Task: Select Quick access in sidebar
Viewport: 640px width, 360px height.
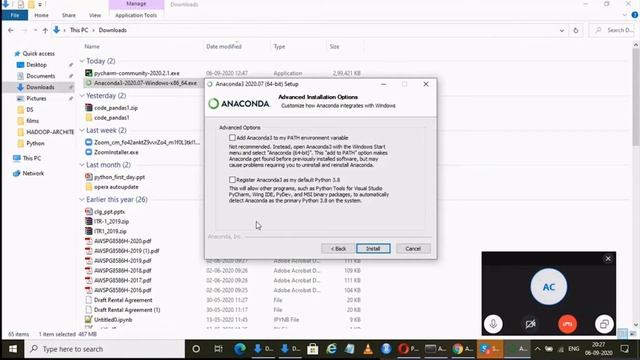Action: (x=38, y=53)
